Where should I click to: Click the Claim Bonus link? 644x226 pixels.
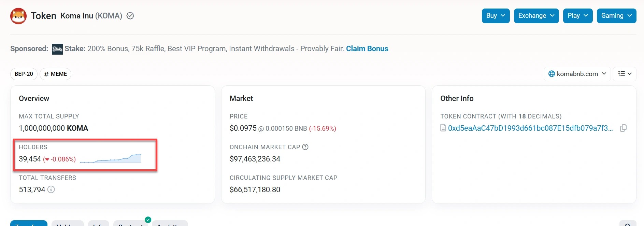click(x=367, y=49)
